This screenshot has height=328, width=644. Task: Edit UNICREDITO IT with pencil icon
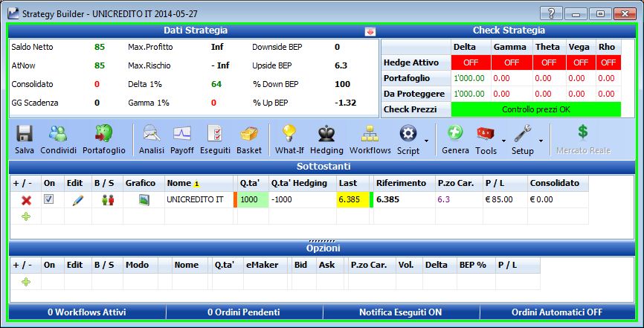point(77,200)
